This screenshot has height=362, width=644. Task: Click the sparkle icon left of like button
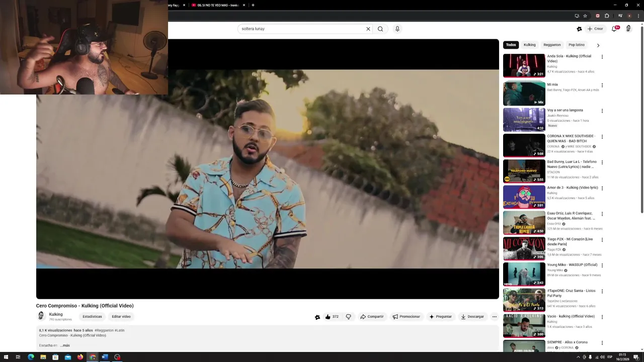tap(317, 317)
